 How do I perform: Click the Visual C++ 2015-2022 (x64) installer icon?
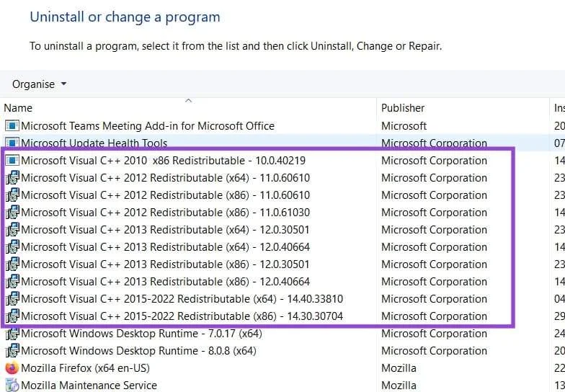(x=12, y=298)
